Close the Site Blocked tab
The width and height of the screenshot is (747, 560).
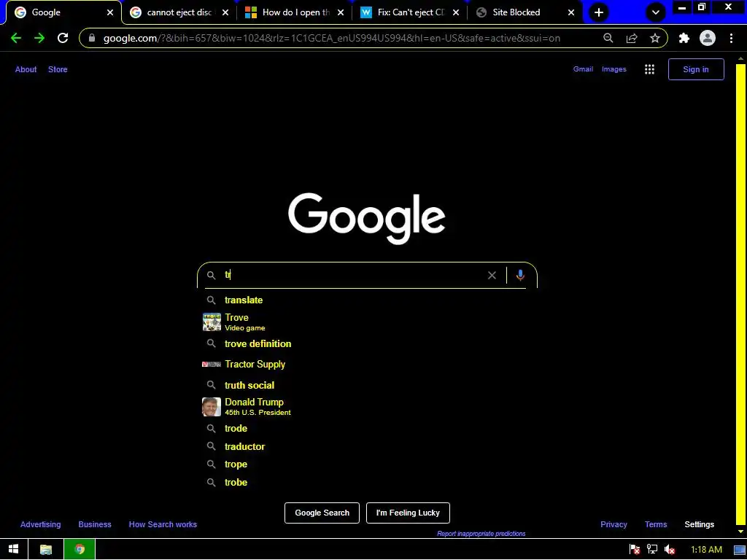pos(571,12)
